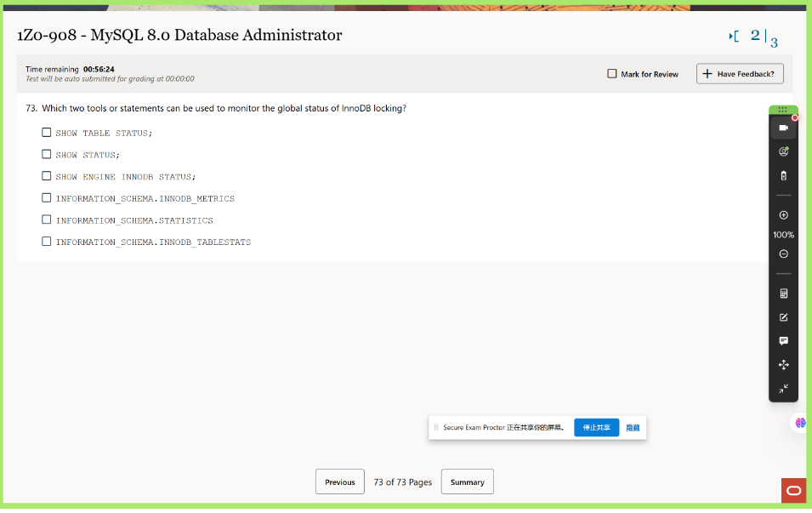Go to the Previous question
The width and height of the screenshot is (812, 513).
(340, 482)
